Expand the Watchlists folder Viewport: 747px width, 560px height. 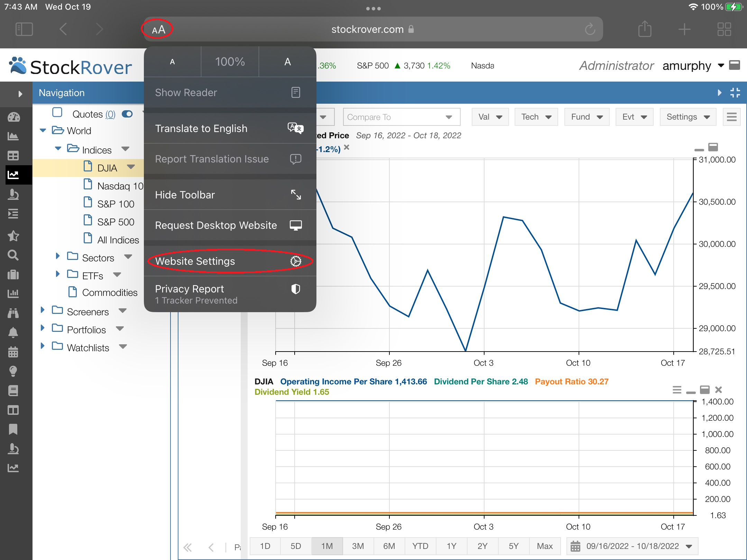tap(43, 346)
